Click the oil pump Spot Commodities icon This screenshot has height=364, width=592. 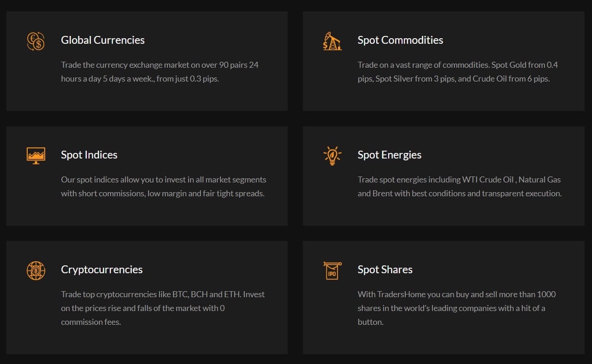pos(332,41)
